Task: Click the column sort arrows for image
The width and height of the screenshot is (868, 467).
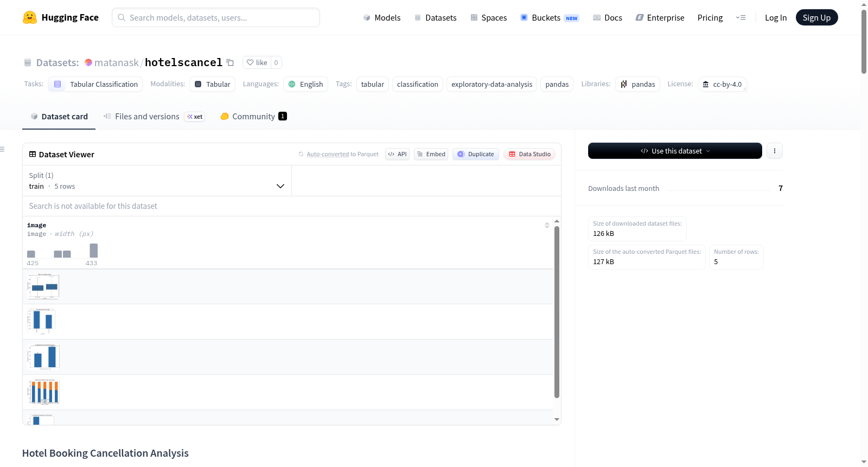Action: click(547, 225)
